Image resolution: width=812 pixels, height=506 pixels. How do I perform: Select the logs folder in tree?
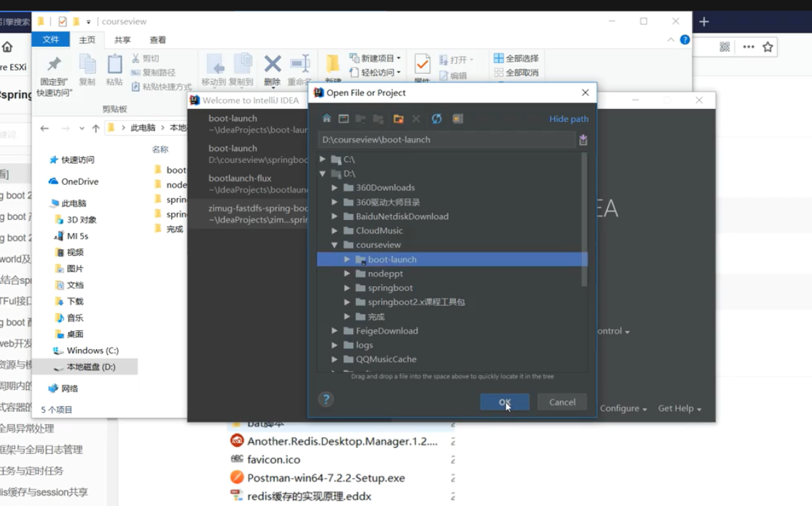[x=452, y=345]
